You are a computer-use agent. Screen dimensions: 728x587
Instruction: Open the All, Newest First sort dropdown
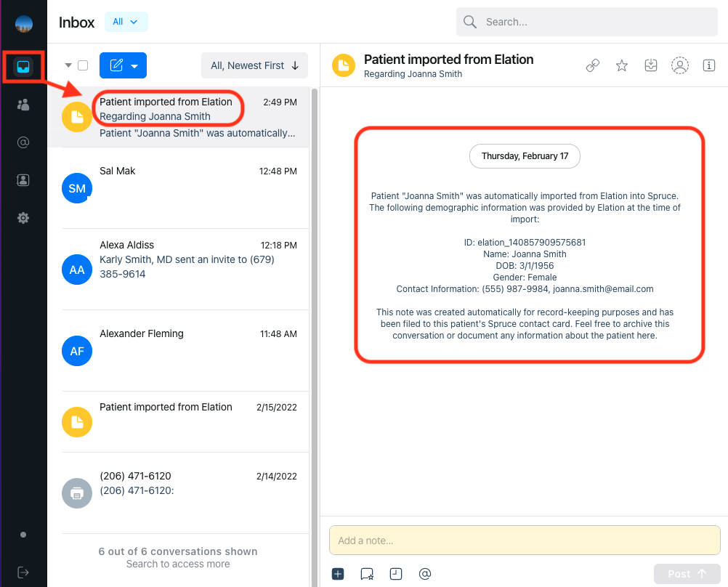(254, 65)
